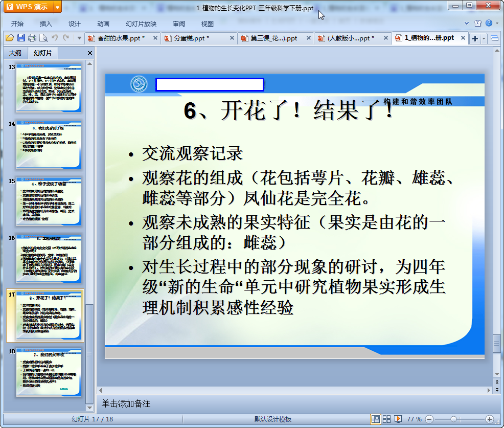Click the blue Help question mark icon
This screenshot has width=504, height=428.
tap(489, 24)
